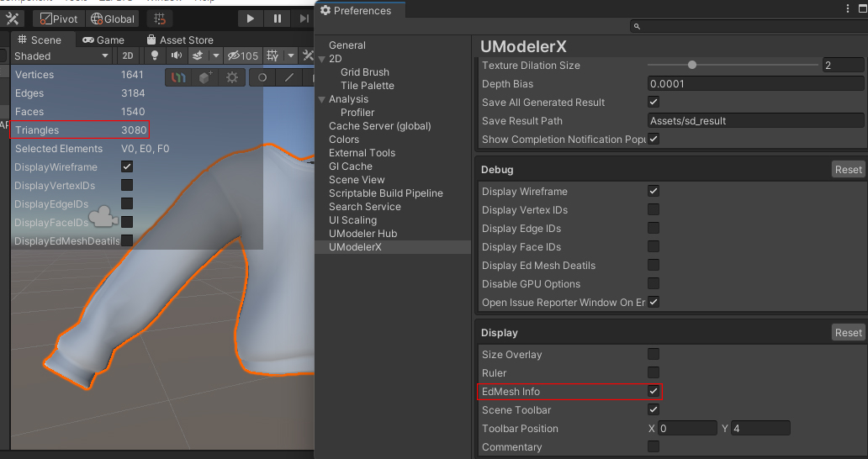Image resolution: width=868 pixels, height=459 pixels.
Task: Click the Save Result Path field
Action: 755,120
